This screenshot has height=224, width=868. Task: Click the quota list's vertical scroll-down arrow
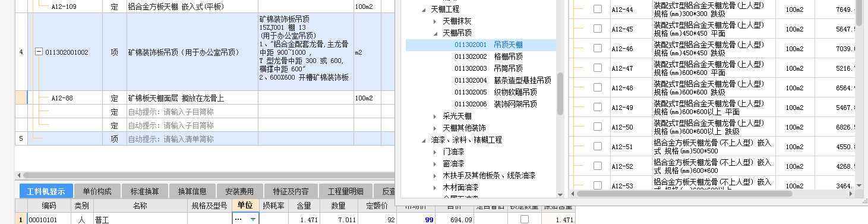858,185
